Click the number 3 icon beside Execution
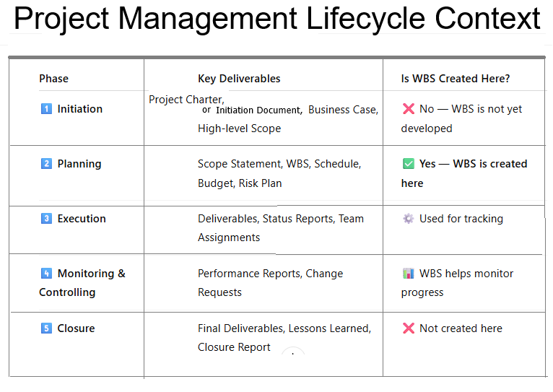Screen dimensions: 553x392 pyautogui.click(x=46, y=219)
